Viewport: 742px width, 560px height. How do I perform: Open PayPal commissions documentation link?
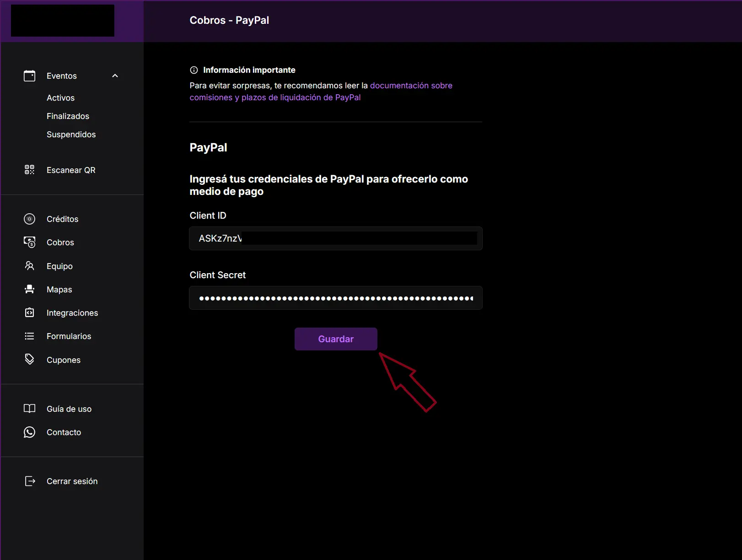(411, 86)
